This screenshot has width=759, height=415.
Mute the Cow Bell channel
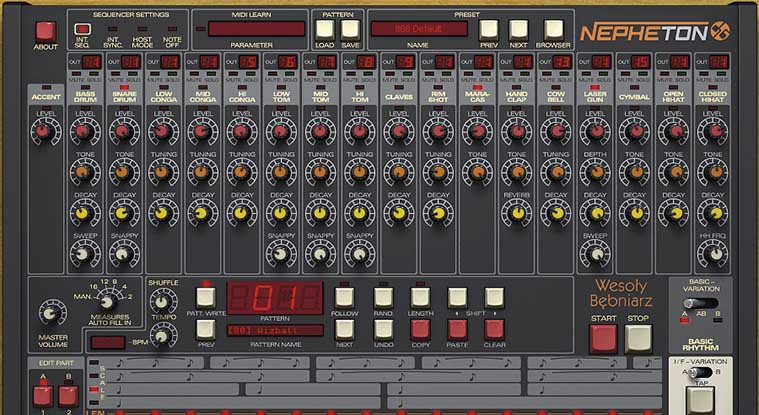click(x=545, y=74)
